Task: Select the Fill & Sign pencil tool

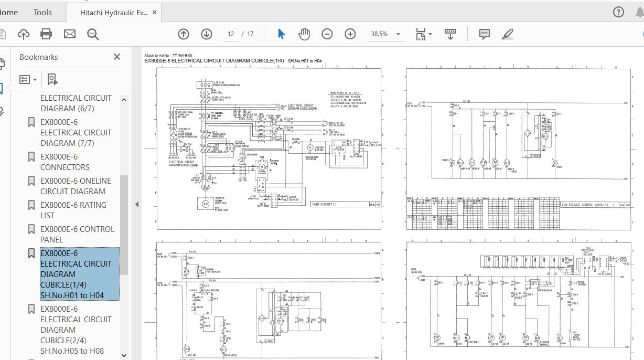Action: tap(507, 34)
